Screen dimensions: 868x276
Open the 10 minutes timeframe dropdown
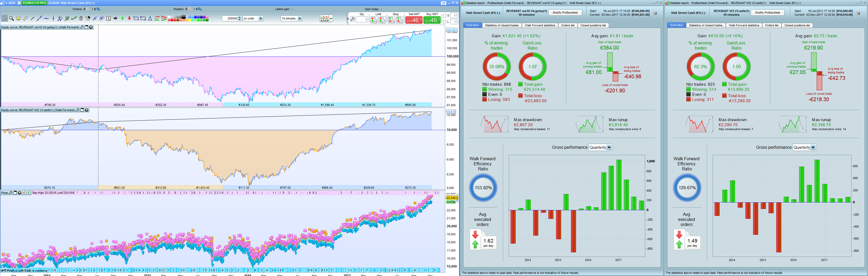point(300,19)
